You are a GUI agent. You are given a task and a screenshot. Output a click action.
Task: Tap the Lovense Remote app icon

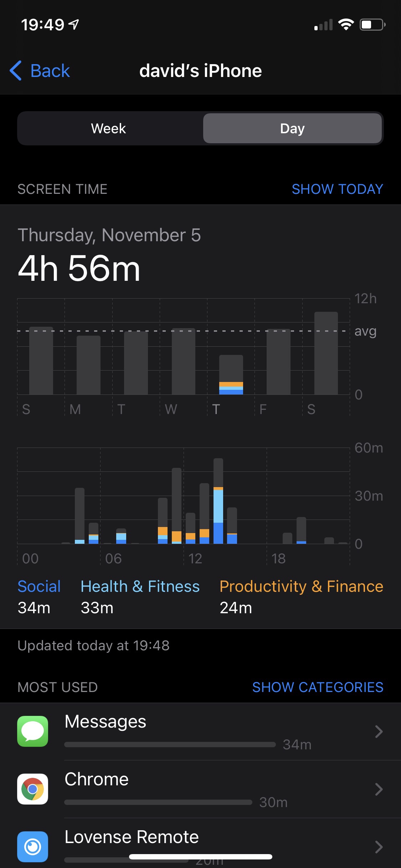(x=32, y=847)
